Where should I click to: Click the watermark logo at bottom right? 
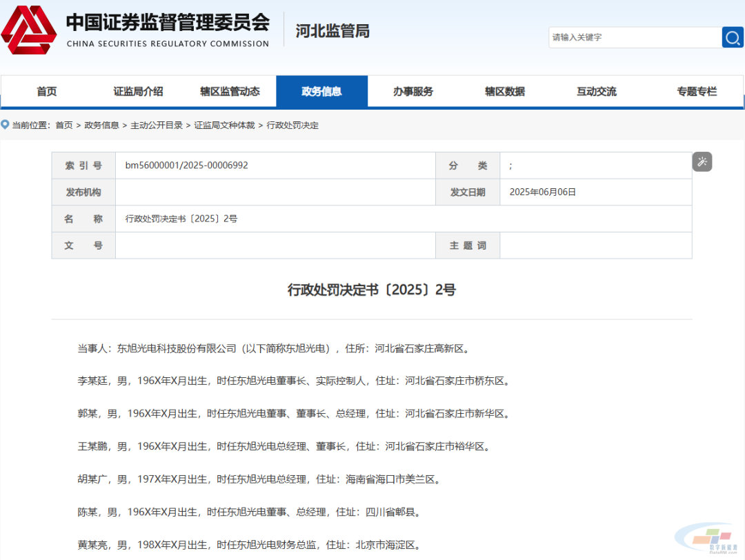pyautogui.click(x=708, y=539)
